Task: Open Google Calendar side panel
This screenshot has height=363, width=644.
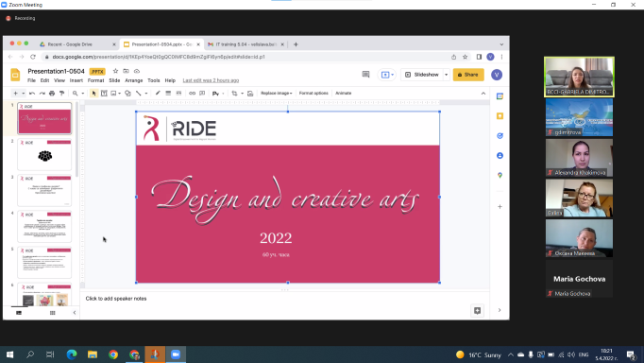Action: click(500, 96)
